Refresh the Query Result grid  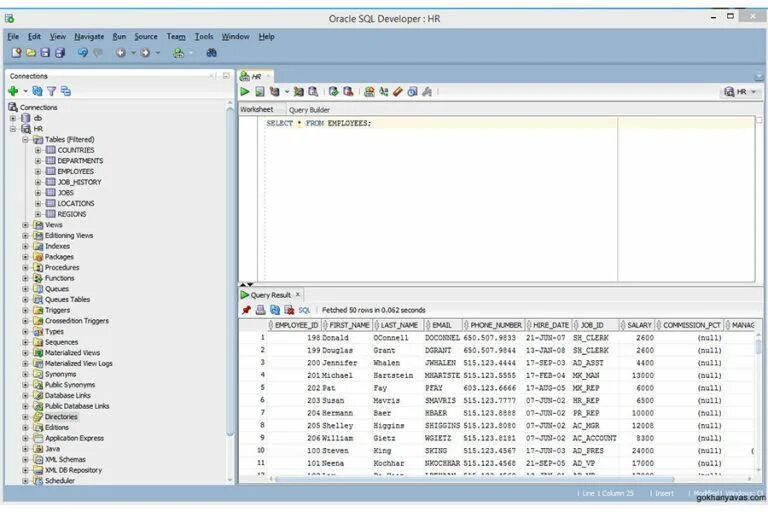click(x=275, y=310)
